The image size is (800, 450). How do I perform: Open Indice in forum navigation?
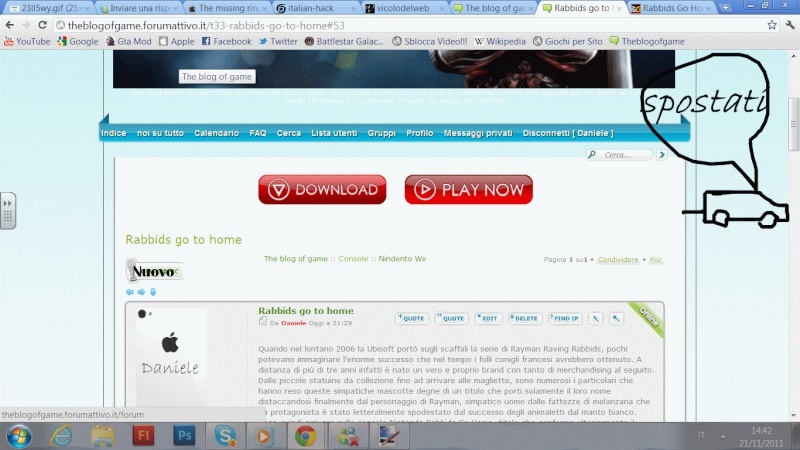click(x=113, y=133)
